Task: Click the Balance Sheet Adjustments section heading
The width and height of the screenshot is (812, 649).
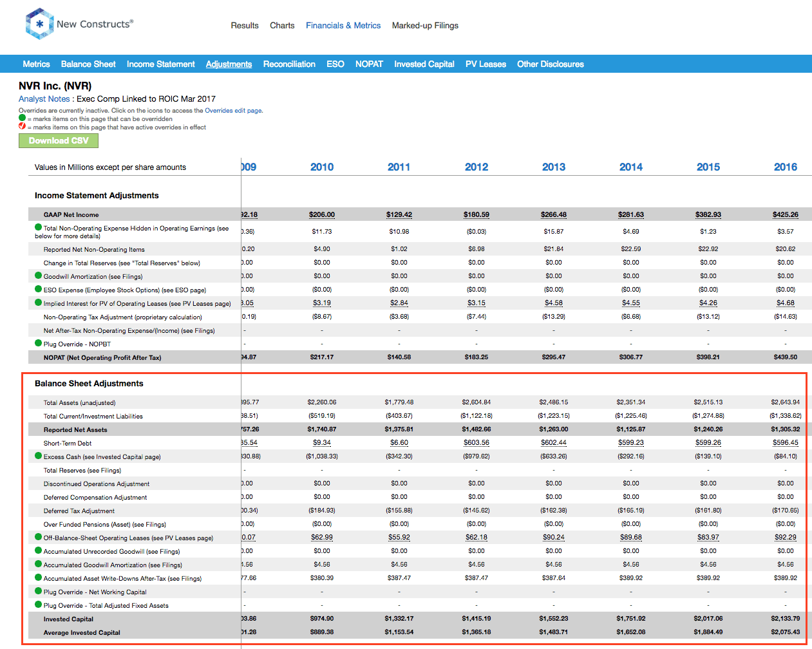Action: pos(89,384)
